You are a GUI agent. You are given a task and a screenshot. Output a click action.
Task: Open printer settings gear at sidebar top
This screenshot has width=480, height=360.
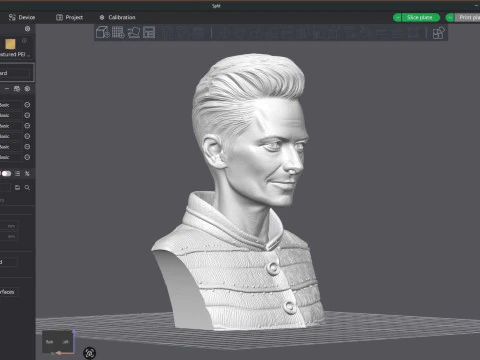(27, 29)
